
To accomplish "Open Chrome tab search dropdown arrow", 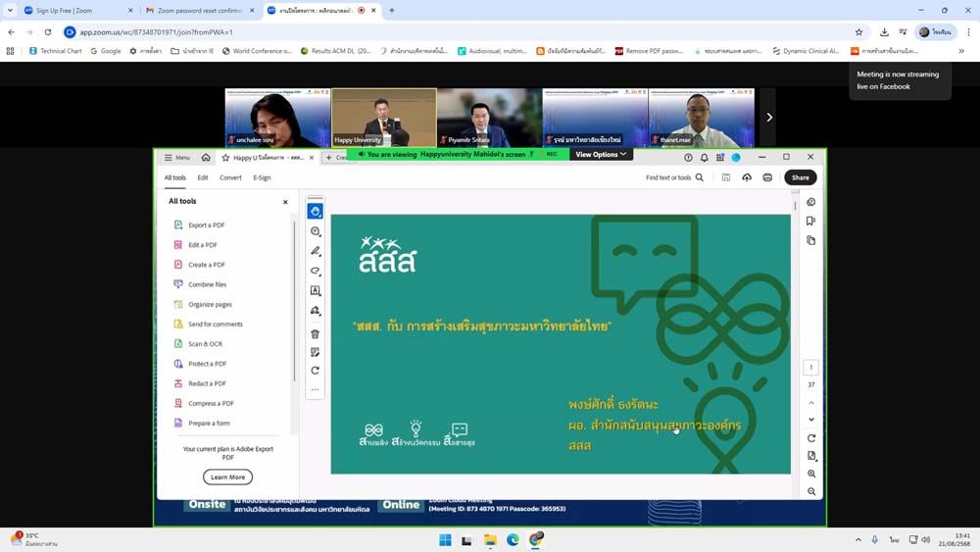I will [x=10, y=10].
